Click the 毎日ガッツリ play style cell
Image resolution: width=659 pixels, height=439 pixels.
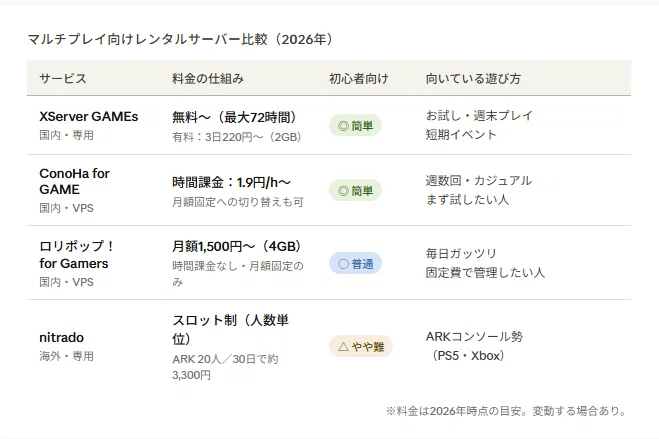485,263
